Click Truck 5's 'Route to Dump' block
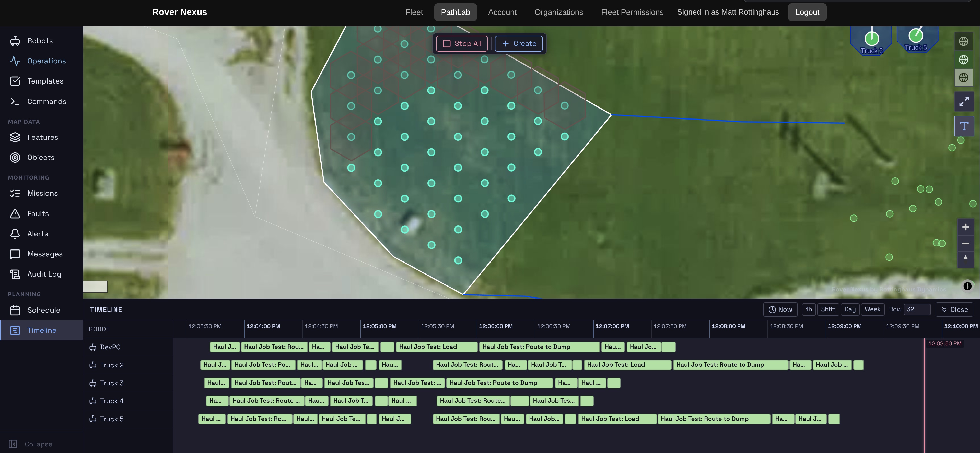The image size is (980, 453). pos(714,419)
